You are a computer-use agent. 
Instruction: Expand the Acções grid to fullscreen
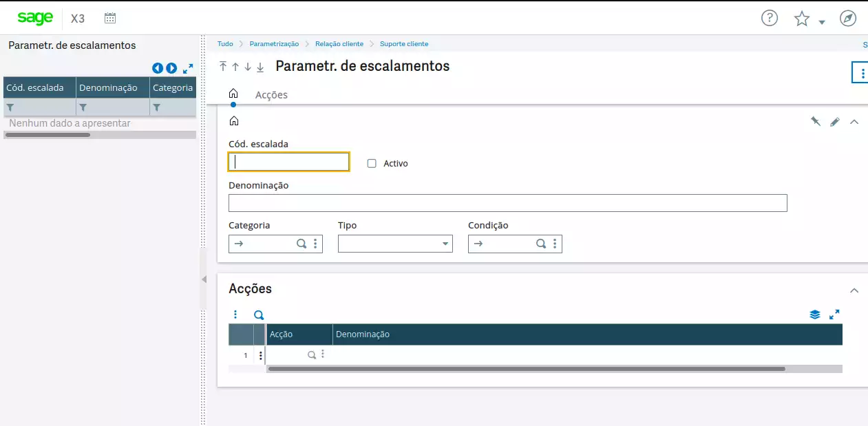834,315
